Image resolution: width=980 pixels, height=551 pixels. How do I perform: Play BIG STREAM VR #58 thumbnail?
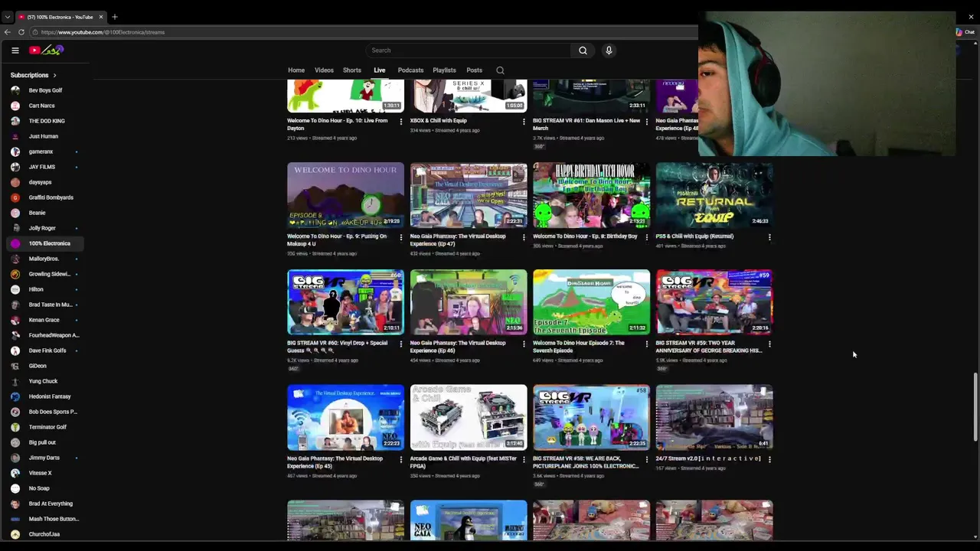click(x=591, y=417)
